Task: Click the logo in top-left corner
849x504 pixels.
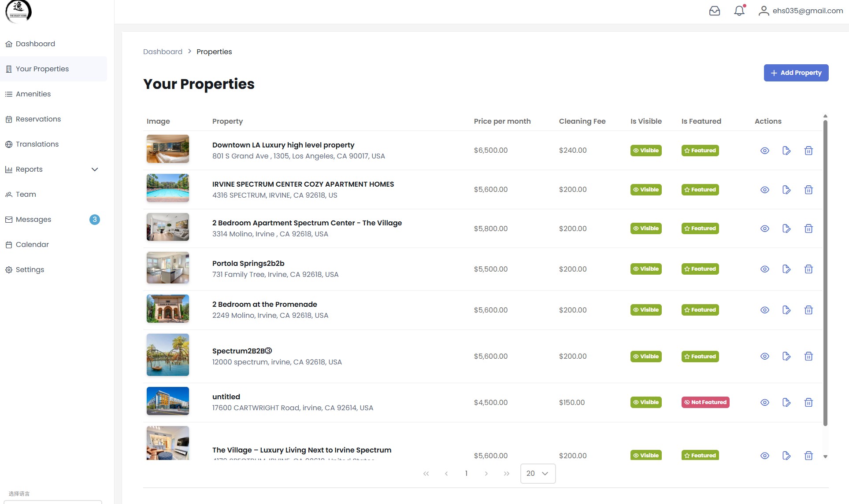Action: tap(19, 11)
